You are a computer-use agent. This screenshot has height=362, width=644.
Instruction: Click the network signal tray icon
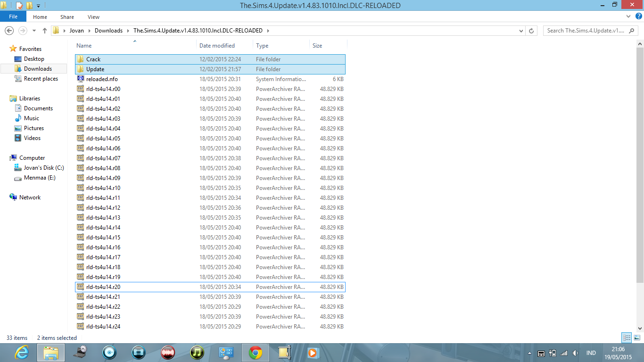click(564, 353)
